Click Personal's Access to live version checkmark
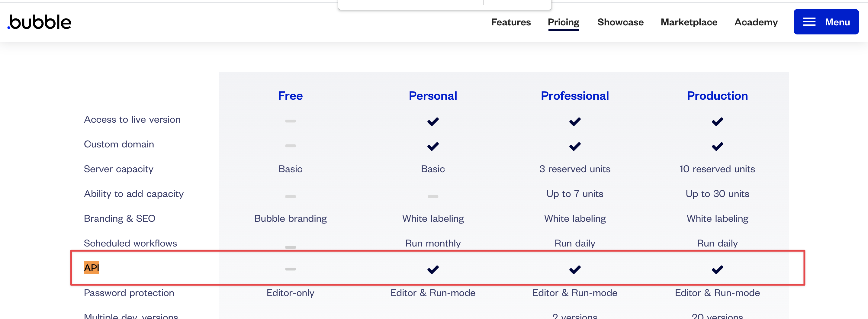Viewport: 868px width, 319px height. pyautogui.click(x=433, y=121)
